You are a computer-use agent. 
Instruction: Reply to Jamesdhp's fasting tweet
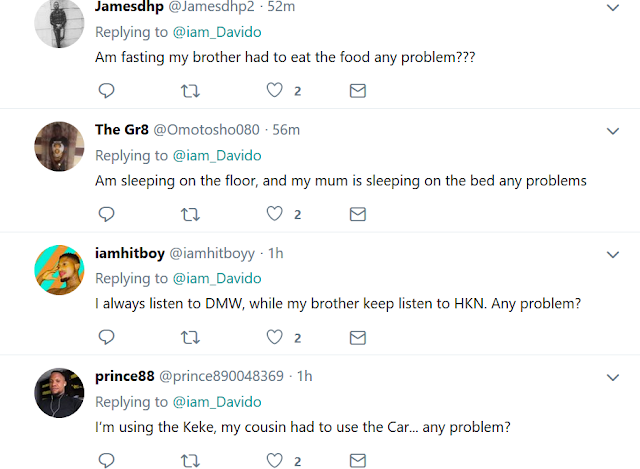click(107, 91)
